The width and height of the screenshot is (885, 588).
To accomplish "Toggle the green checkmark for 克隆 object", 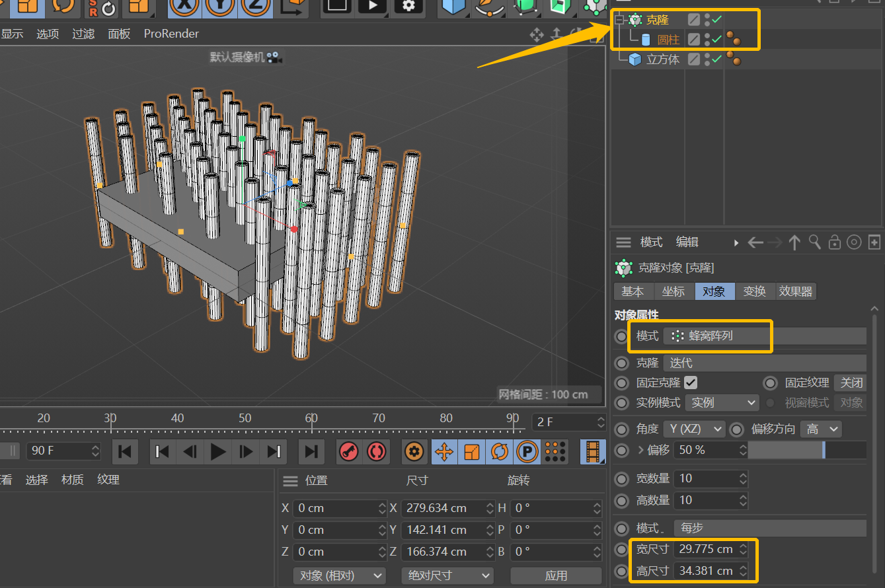I will 716,20.
